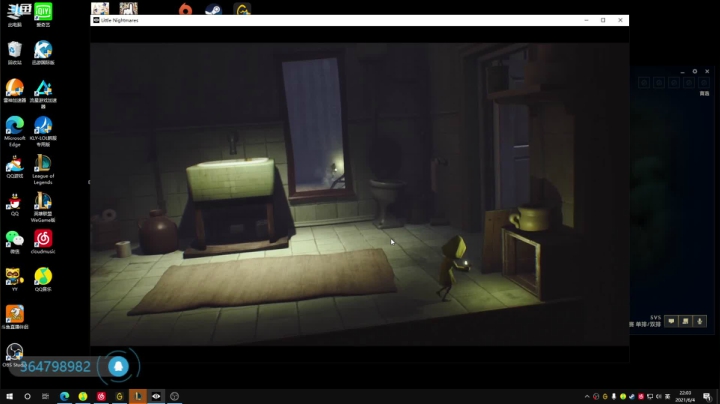Click the microphone button in League client
Image resolution: width=720 pixels, height=404 pixels.
700,321
